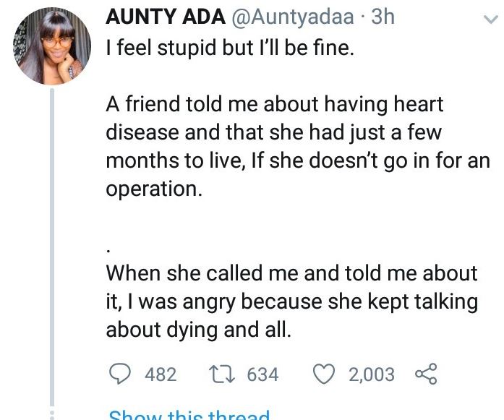
Task: Click the vertical thread connector line
Action: click(53, 253)
